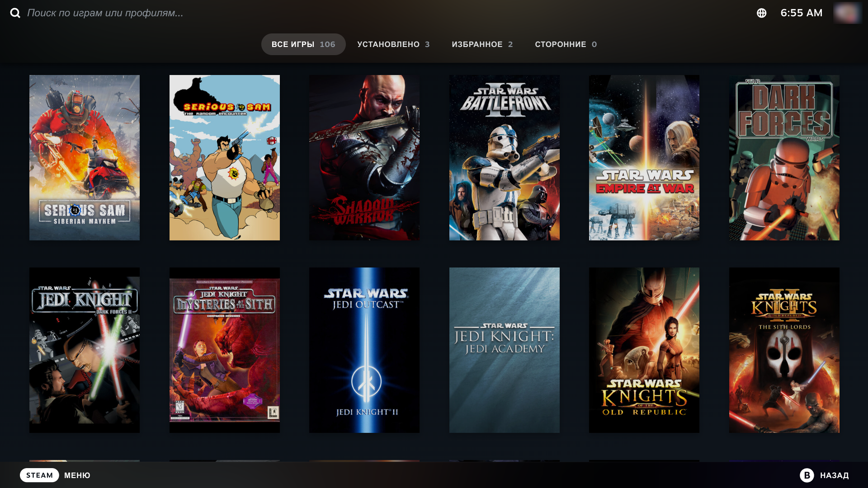The image size is (868, 488).
Task: Click the B button glyph for Back
Action: pyautogui.click(x=807, y=475)
